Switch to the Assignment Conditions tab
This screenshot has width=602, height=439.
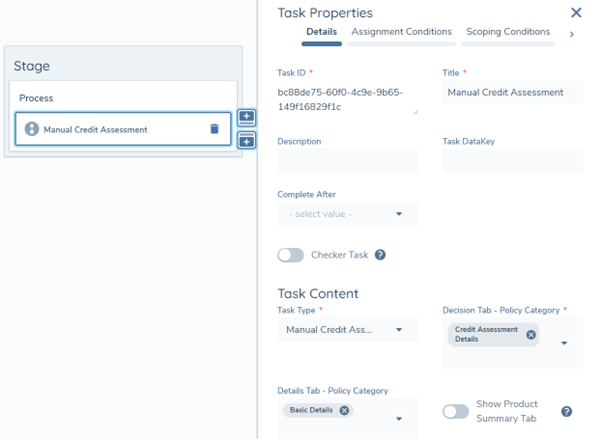click(401, 32)
